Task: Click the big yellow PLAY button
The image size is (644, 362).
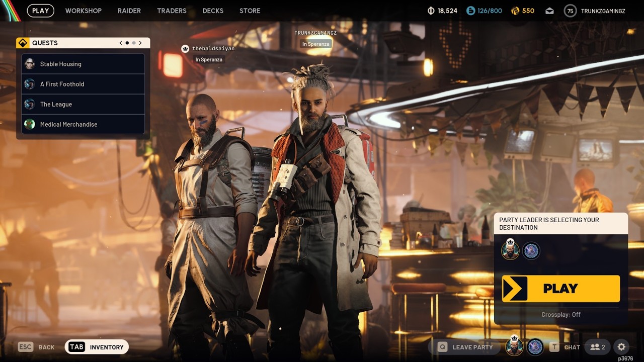Action: pos(561,289)
